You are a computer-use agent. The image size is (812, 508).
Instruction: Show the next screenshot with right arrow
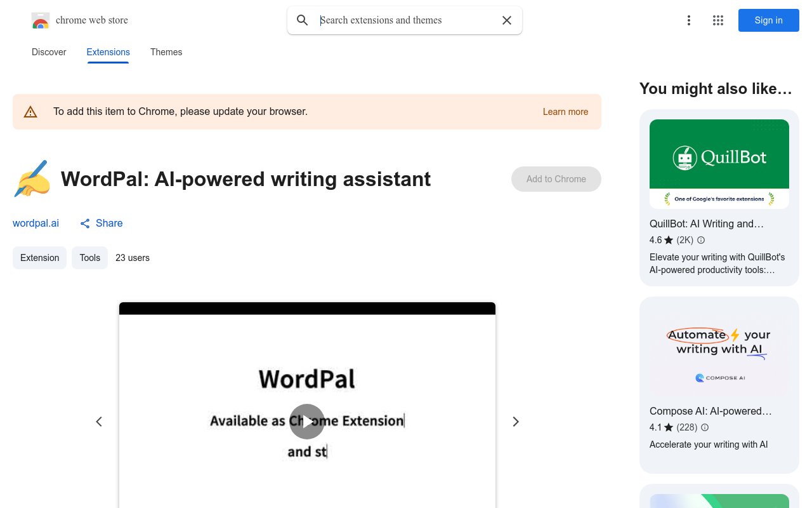(516, 422)
